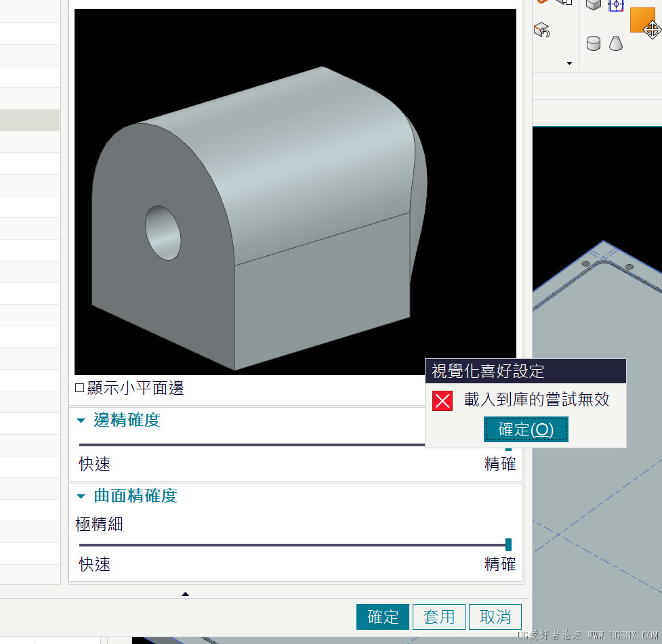The image size is (662, 644).
Task: Collapse the 邊精確度 section
Action: click(x=81, y=421)
